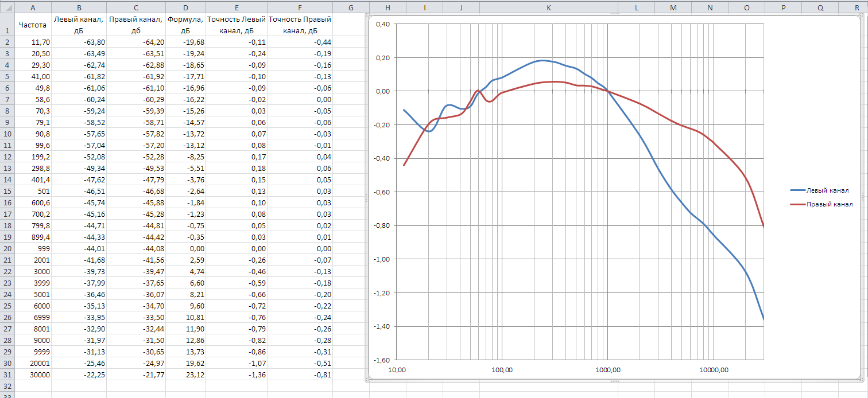Select the 1000,00 horizontal axis label
Viewport: 868px width, 398px height.
point(607,369)
